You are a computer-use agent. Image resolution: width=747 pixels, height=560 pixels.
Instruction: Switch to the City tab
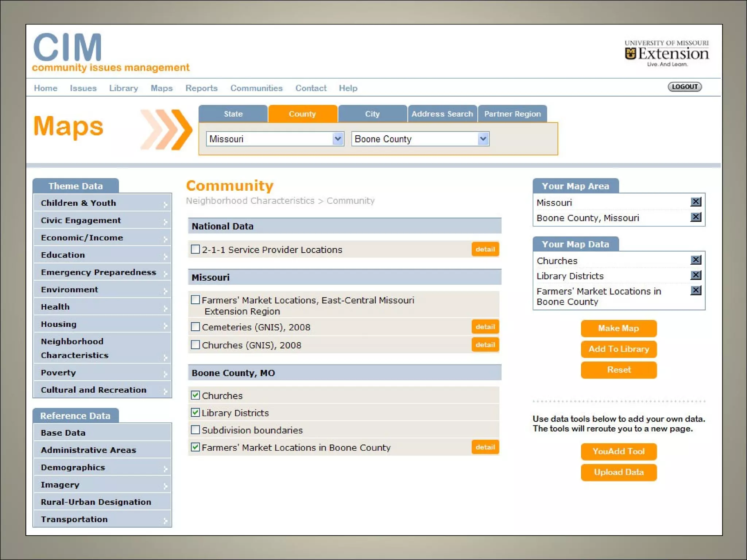tap(372, 114)
